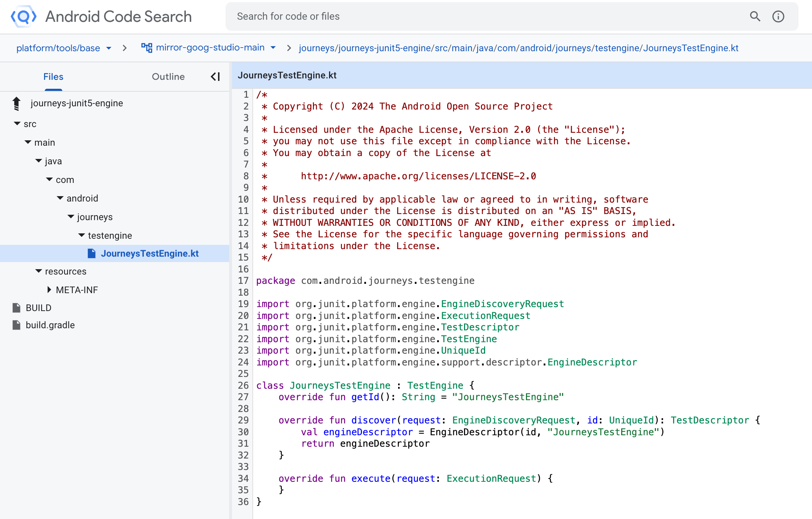This screenshot has width=812, height=519.
Task: Click the file path breadcrumb link
Action: pyautogui.click(x=518, y=48)
